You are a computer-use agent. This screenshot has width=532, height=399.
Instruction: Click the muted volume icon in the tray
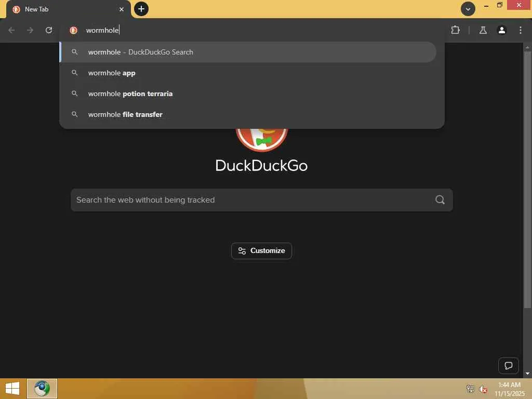[x=483, y=389]
